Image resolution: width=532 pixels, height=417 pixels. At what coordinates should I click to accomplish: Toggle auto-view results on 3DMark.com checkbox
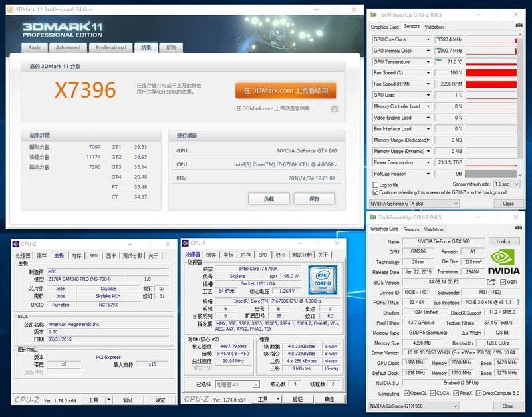[x=334, y=109]
